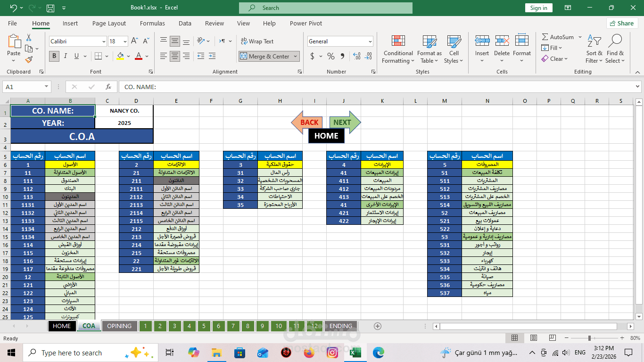Click the Sign in button
Image resolution: width=644 pixels, height=362 pixels.
(538, 8)
